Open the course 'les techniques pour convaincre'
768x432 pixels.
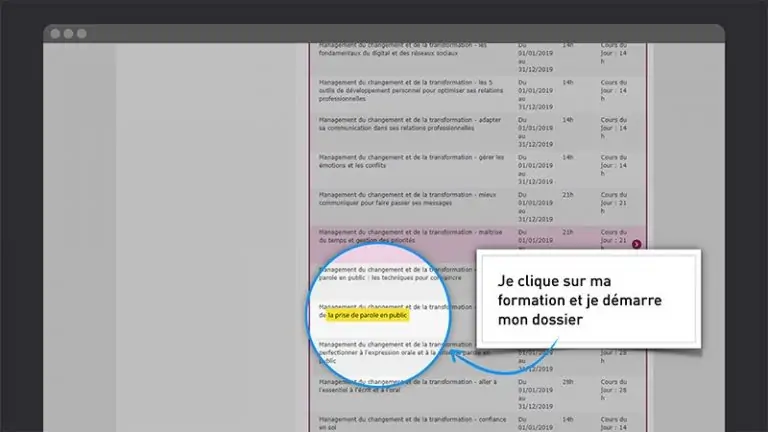tap(395, 273)
